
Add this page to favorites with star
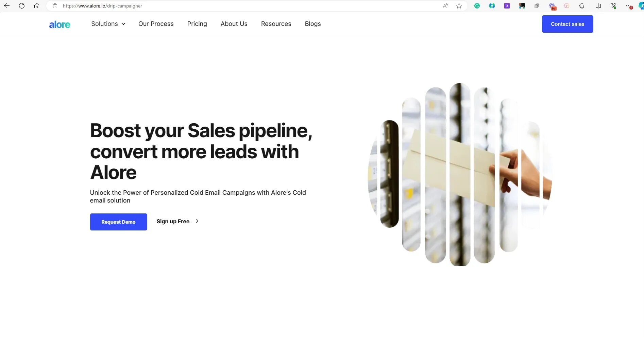(x=459, y=6)
